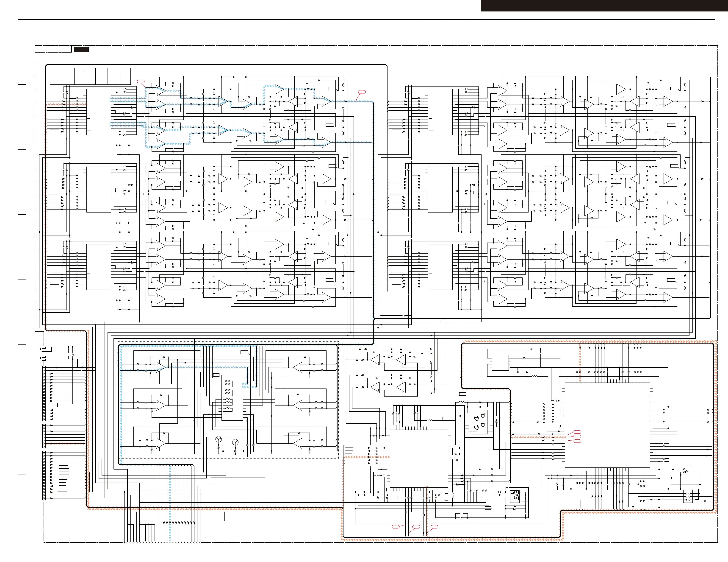Click the left transistor symbol in dotted section
The height and width of the screenshot is (562, 728).
219,439
